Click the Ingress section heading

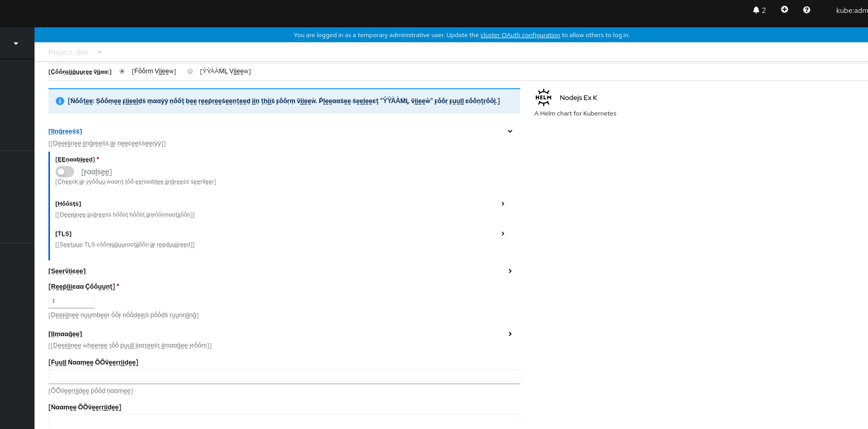(x=65, y=131)
